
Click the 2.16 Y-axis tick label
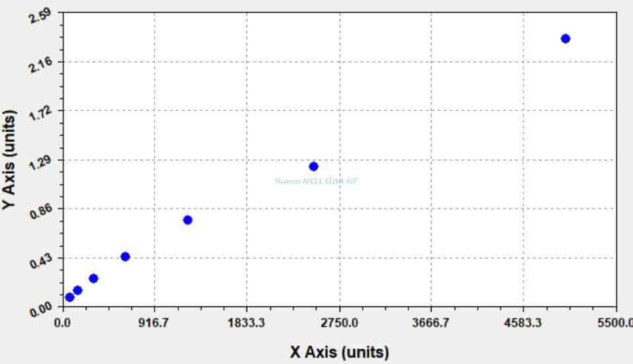click(x=41, y=65)
